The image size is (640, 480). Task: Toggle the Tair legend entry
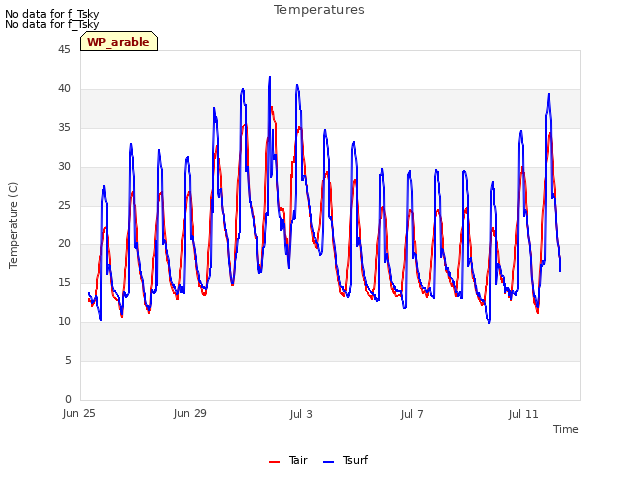(x=288, y=460)
